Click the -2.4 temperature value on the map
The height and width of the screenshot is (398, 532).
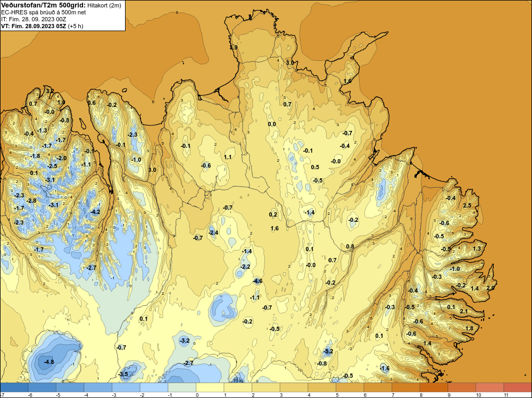(213, 233)
